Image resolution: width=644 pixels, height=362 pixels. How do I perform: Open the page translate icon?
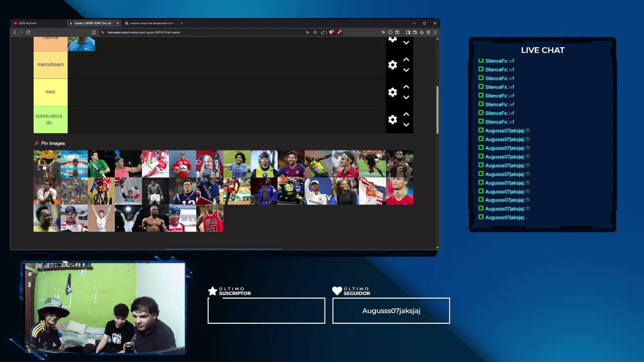[307, 32]
